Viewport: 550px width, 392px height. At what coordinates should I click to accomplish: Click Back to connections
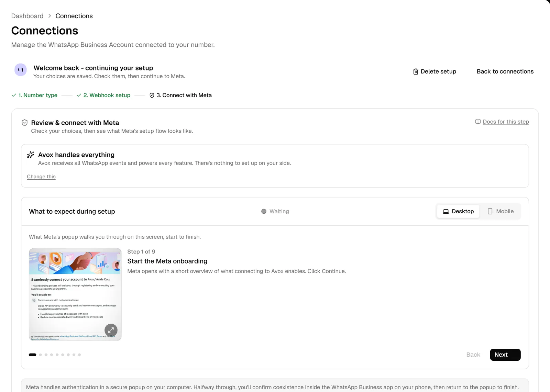click(505, 71)
